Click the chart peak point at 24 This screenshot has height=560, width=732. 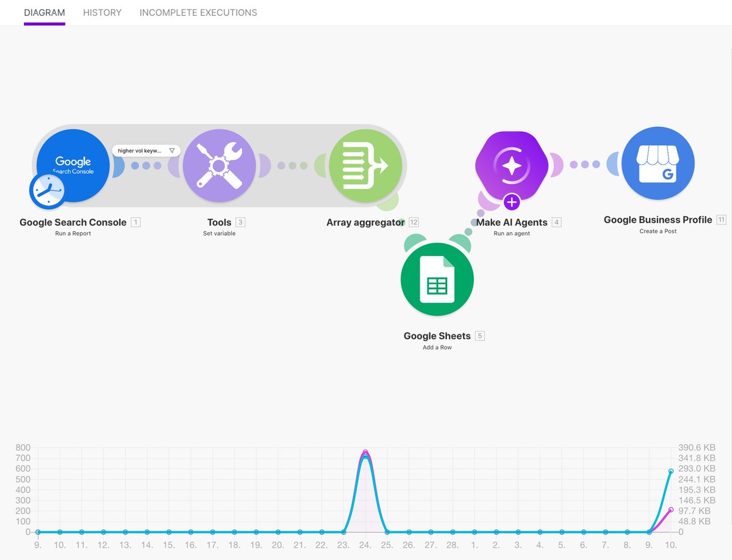click(365, 453)
